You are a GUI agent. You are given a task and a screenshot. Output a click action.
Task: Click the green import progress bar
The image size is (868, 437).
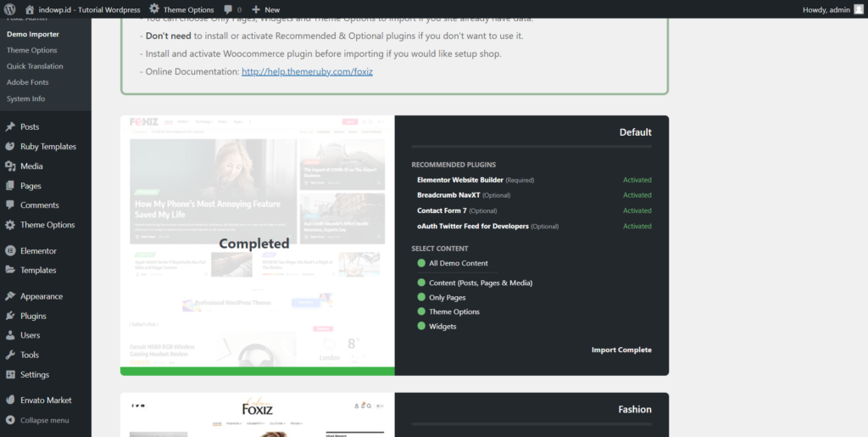point(258,371)
